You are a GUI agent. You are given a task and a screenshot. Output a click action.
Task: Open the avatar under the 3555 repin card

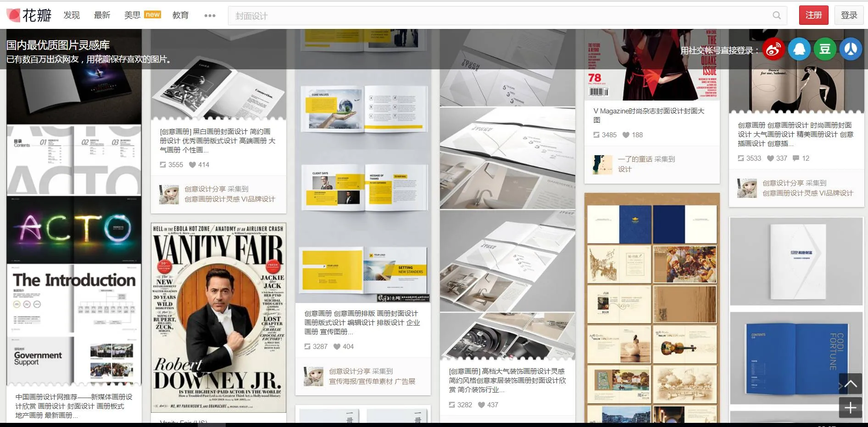169,194
